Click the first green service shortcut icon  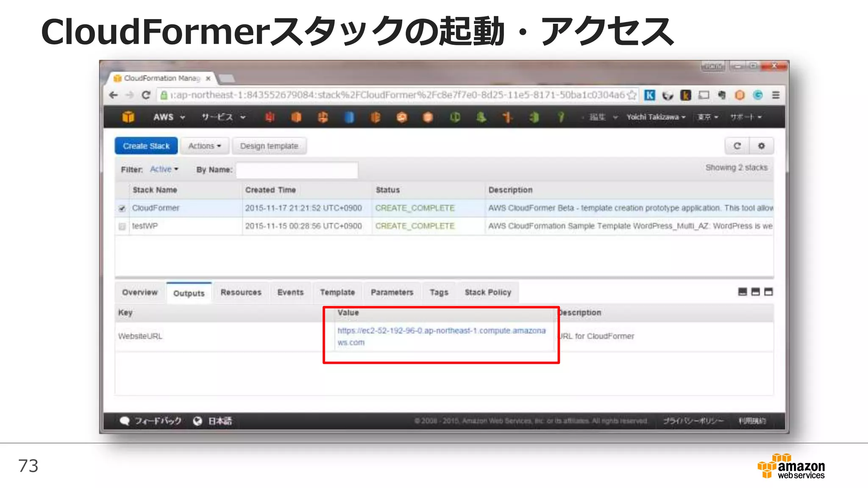coord(454,117)
